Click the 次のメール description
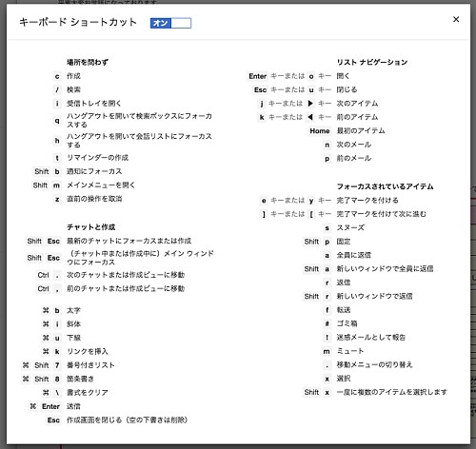Viewport: 476px width, 449px height. coord(354,145)
